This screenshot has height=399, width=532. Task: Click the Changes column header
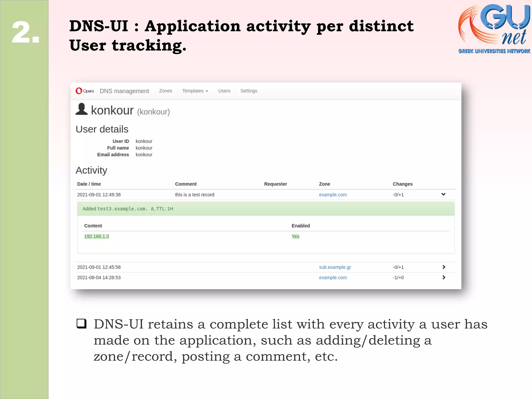(x=403, y=184)
